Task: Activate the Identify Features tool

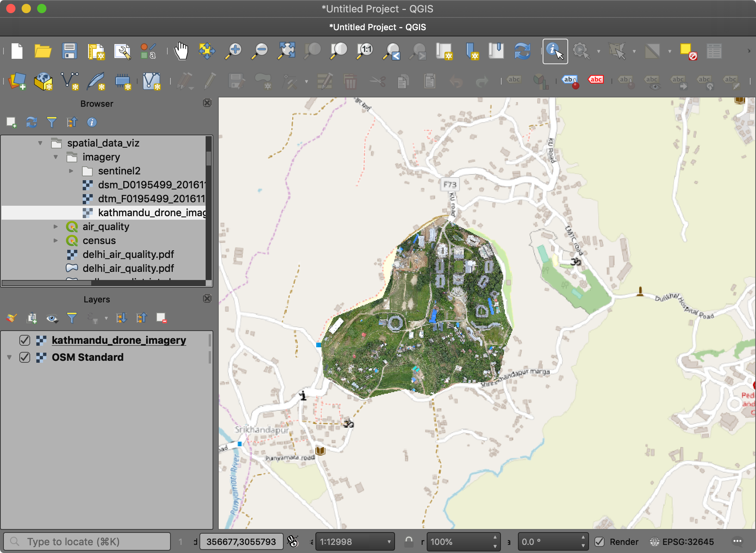Action: coord(555,51)
